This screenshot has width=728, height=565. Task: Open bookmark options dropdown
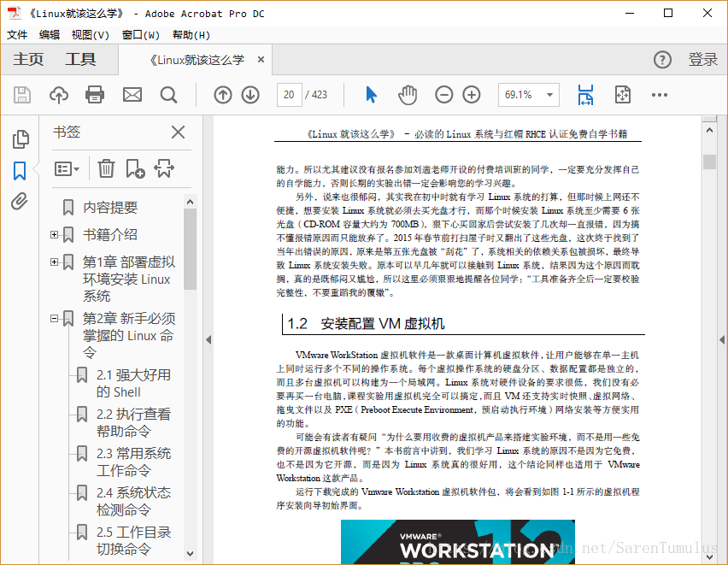point(67,168)
